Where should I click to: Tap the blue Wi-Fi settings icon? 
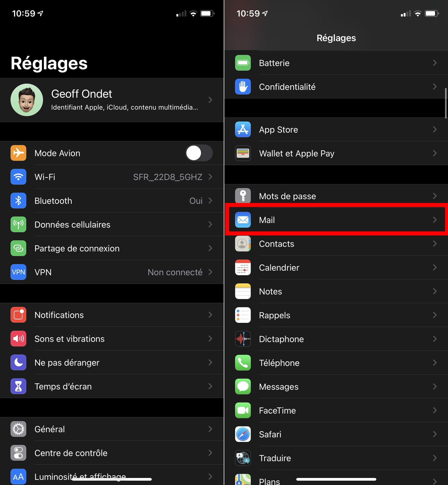pos(18,177)
